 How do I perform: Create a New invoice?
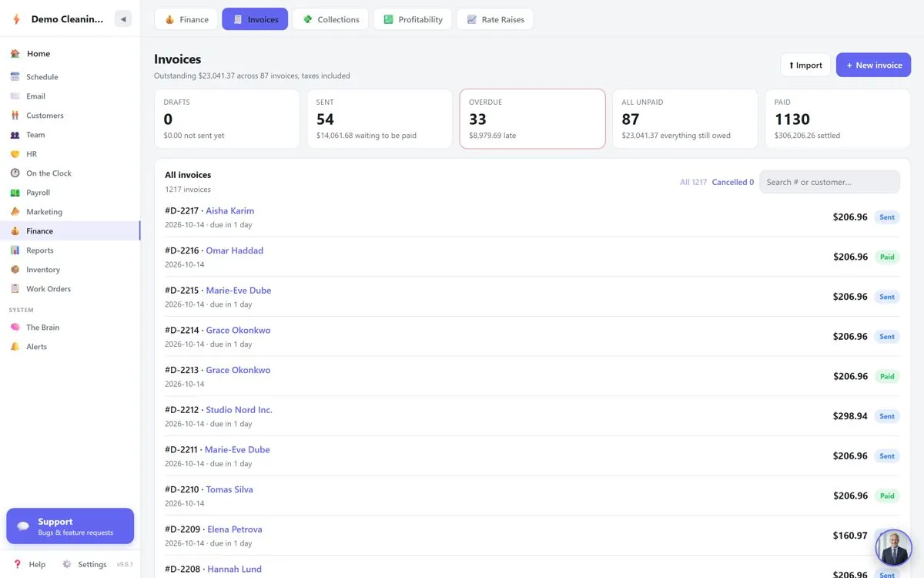[x=873, y=66]
